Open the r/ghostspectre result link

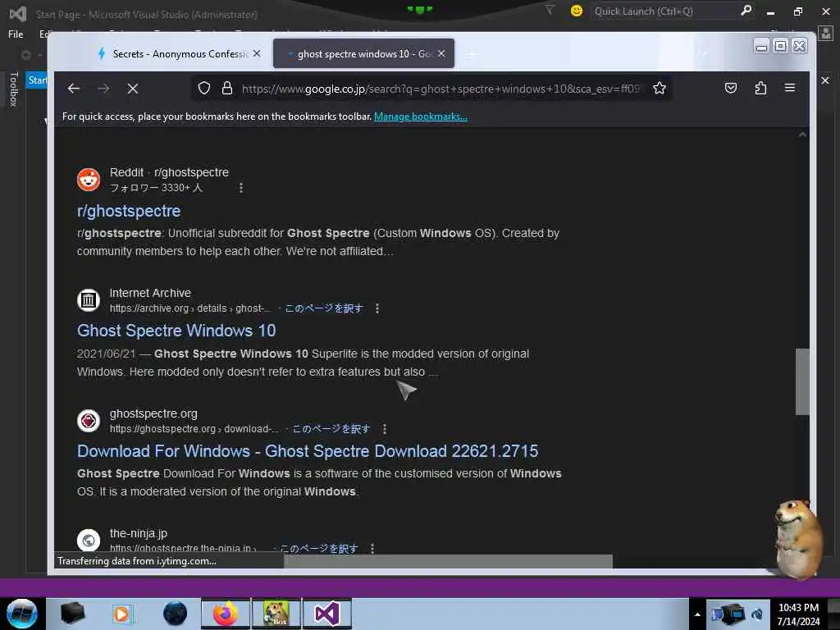tap(129, 211)
